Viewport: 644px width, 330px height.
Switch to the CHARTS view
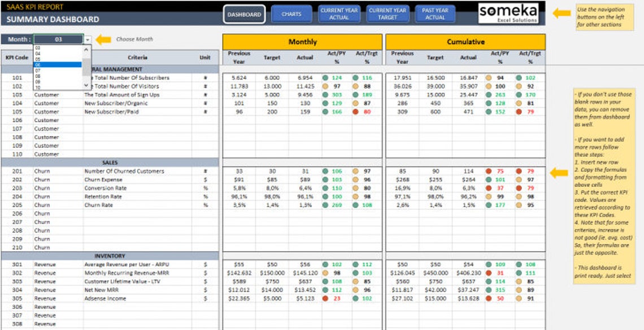(x=291, y=14)
